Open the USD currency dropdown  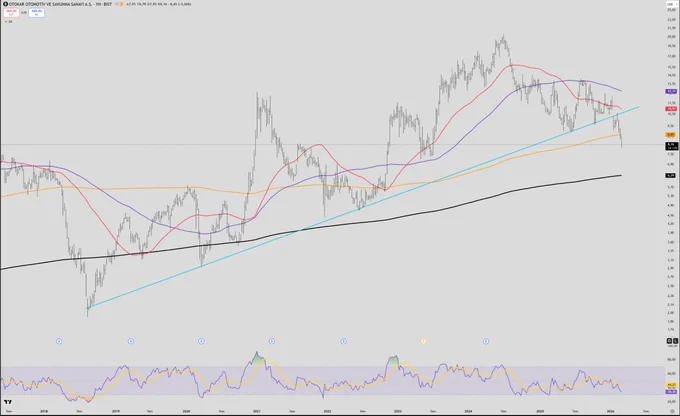point(670,4)
